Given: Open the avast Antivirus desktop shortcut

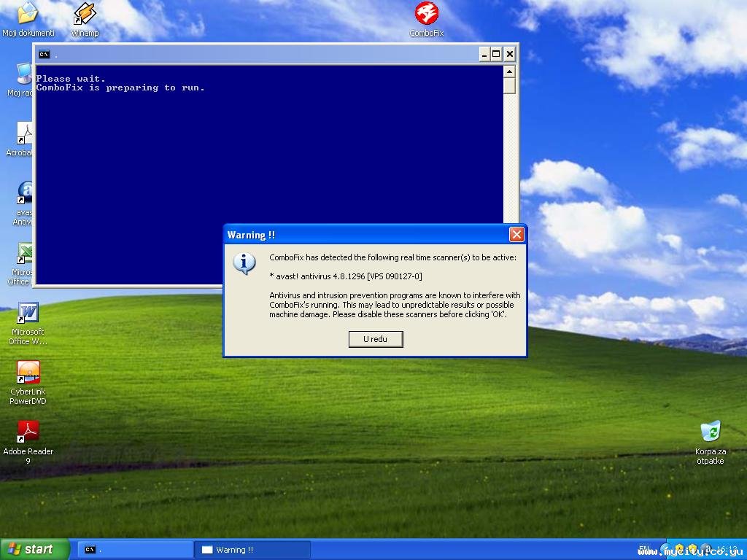Looking at the screenshot, I should (x=24, y=203).
